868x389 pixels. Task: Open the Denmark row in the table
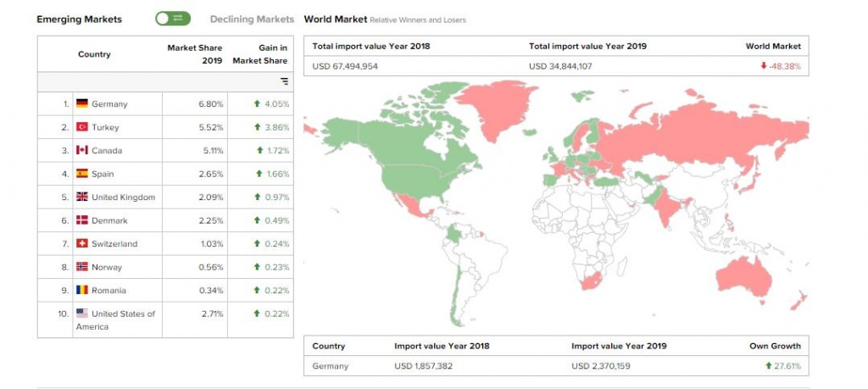tap(165, 220)
